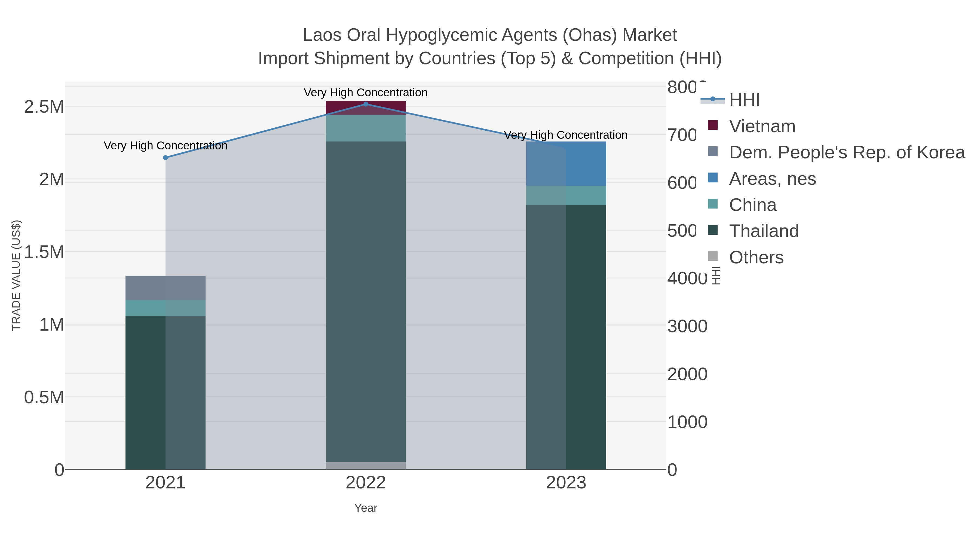This screenshot has width=980, height=551.
Task: Click the China bar segment for 2021
Action: click(166, 308)
